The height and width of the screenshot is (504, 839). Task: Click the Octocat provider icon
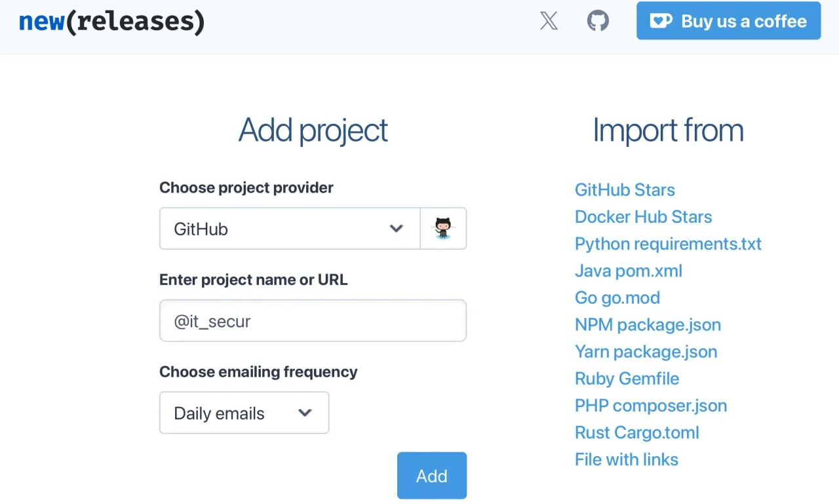tap(443, 229)
